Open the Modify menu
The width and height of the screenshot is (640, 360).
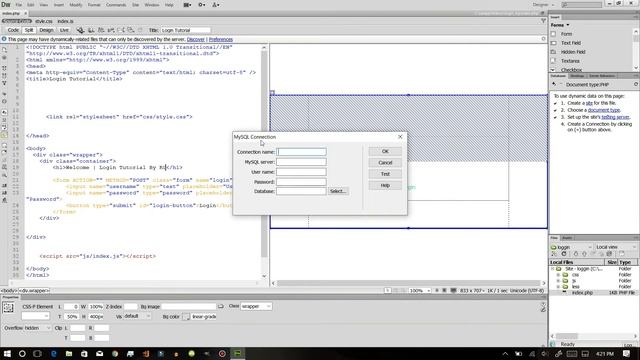coord(76,5)
